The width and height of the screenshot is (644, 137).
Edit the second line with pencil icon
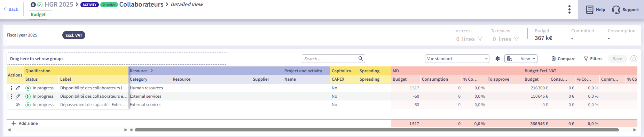point(18,96)
